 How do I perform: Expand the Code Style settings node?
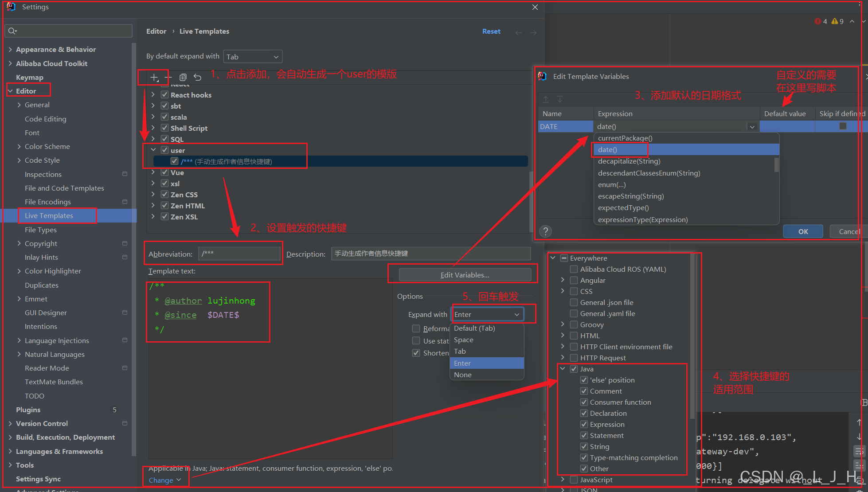[19, 160]
